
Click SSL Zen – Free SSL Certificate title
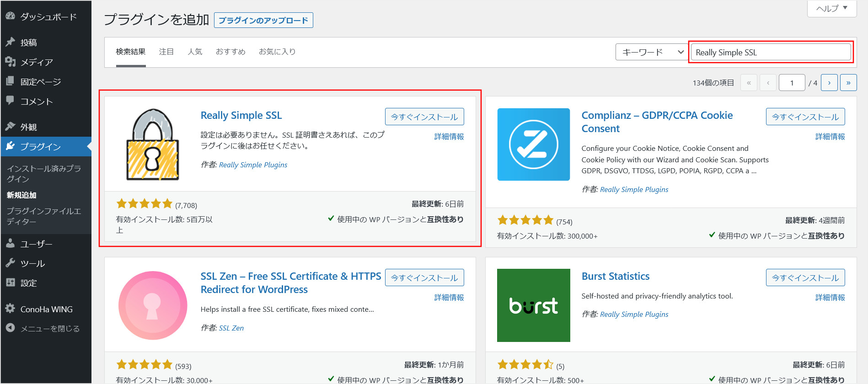click(x=291, y=283)
